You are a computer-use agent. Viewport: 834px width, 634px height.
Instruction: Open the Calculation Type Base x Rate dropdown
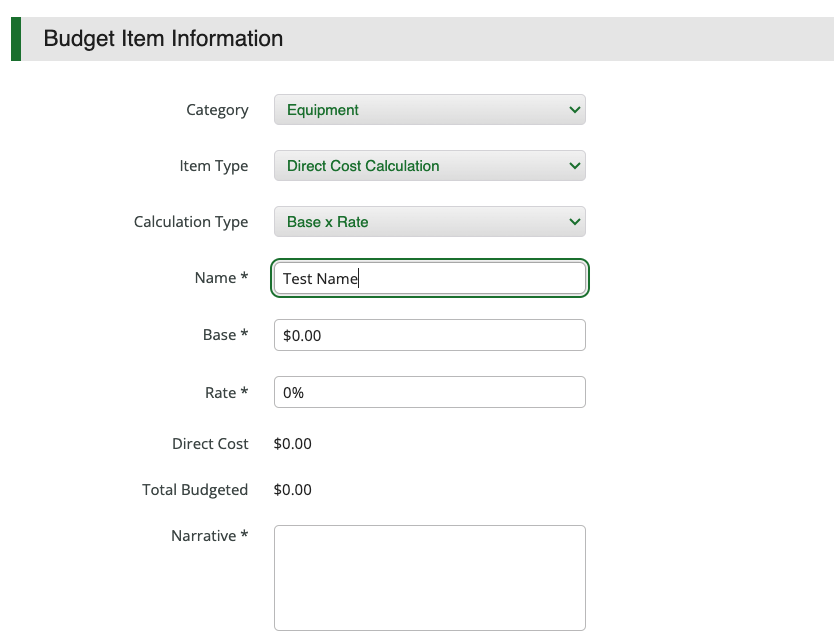(x=429, y=222)
